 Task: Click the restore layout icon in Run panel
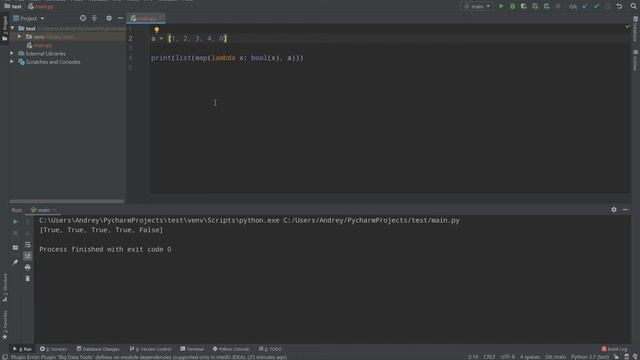tap(15, 247)
